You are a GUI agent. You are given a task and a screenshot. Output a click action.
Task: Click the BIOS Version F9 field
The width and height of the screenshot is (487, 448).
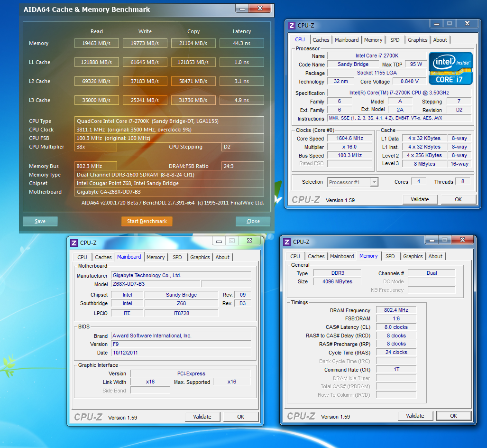tap(181, 344)
